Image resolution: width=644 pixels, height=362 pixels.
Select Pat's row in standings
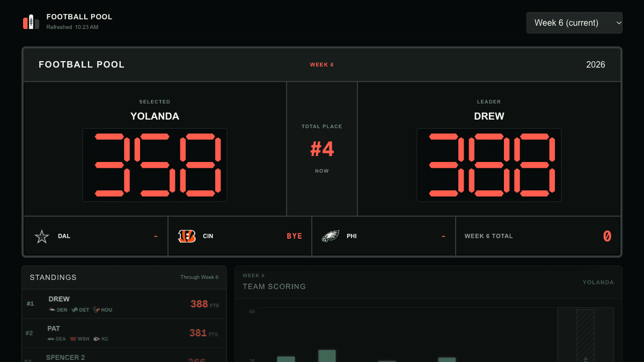[124, 333]
